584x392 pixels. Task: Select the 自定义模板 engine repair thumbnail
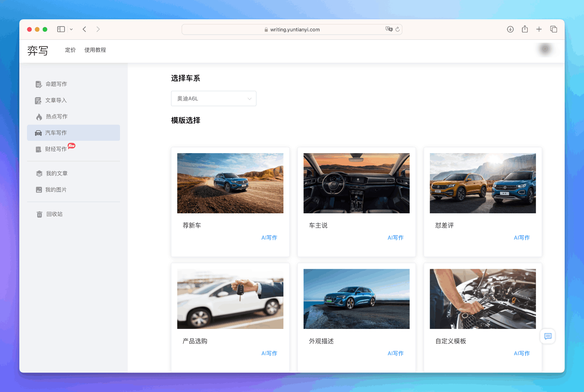[x=483, y=299]
